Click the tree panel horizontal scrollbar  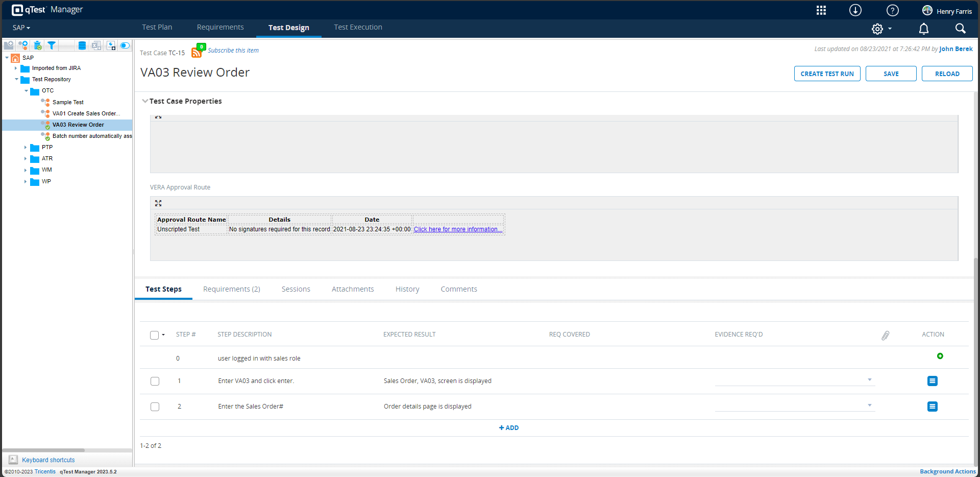pyautogui.click(x=43, y=450)
